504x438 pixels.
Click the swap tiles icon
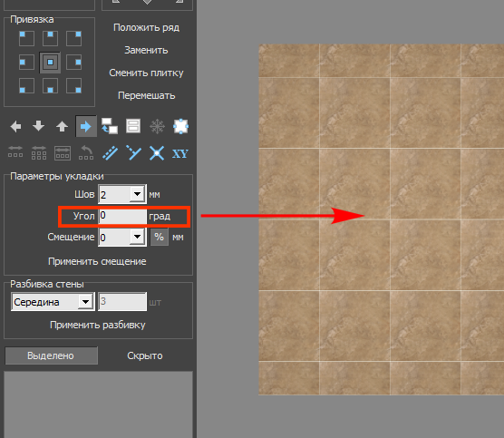pos(110,126)
